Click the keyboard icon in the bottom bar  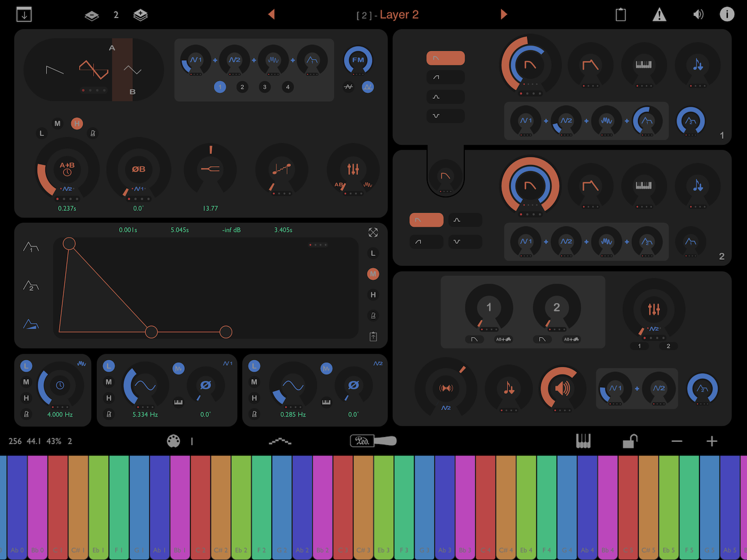click(583, 441)
